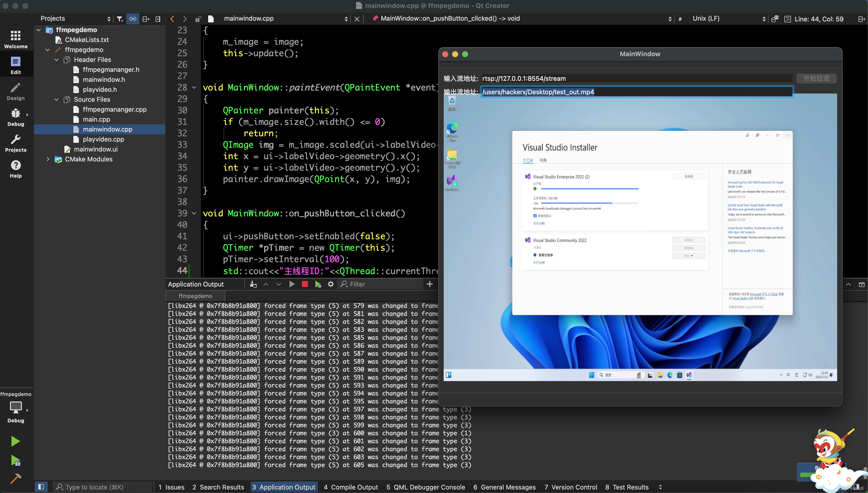The image size is (868, 493).
Task: Toggle Synchronize with Editor in project pane
Action: pyautogui.click(x=133, y=19)
